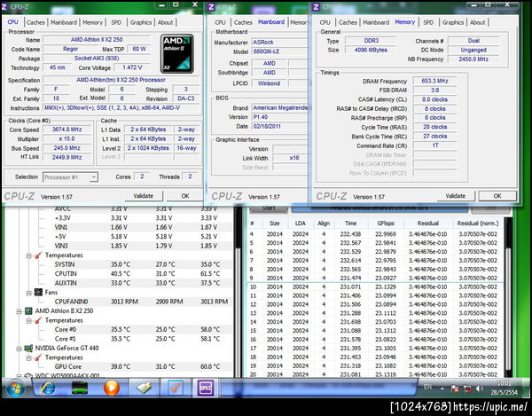The height and width of the screenshot is (416, 532).
Task: Click the Temperatures icon under AMD Athlon II X2 250
Action: tap(39, 320)
